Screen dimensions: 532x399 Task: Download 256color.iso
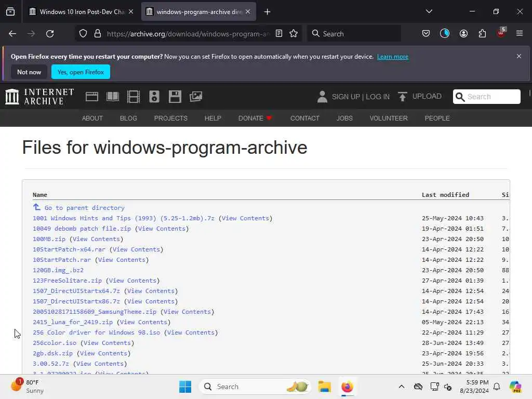tap(55, 343)
